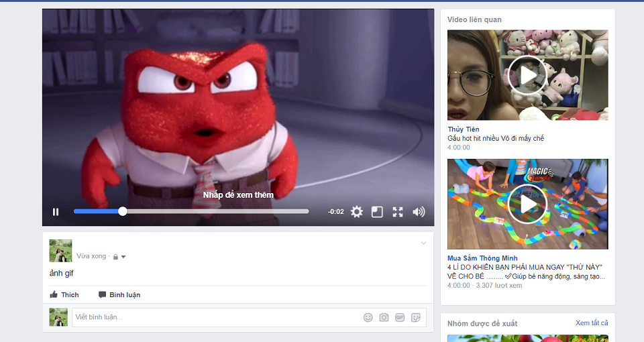The width and height of the screenshot is (644, 342).
Task: Seek on the video progress bar
Action: click(191, 211)
